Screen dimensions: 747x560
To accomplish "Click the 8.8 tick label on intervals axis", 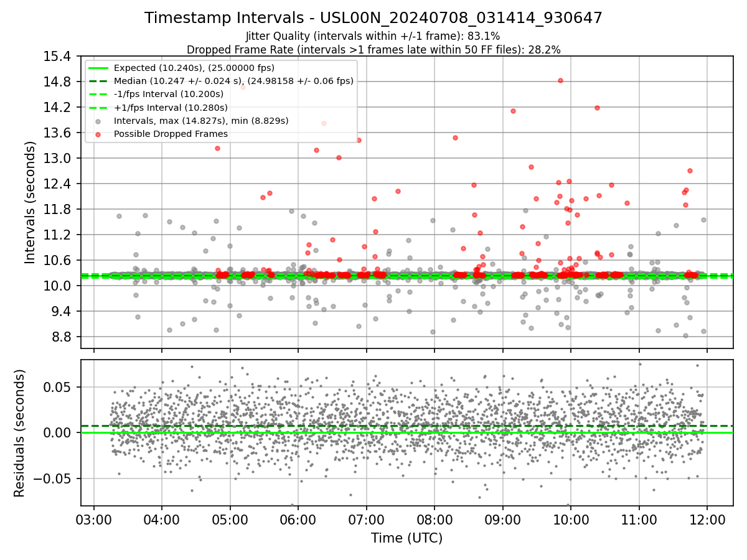I will (62, 337).
